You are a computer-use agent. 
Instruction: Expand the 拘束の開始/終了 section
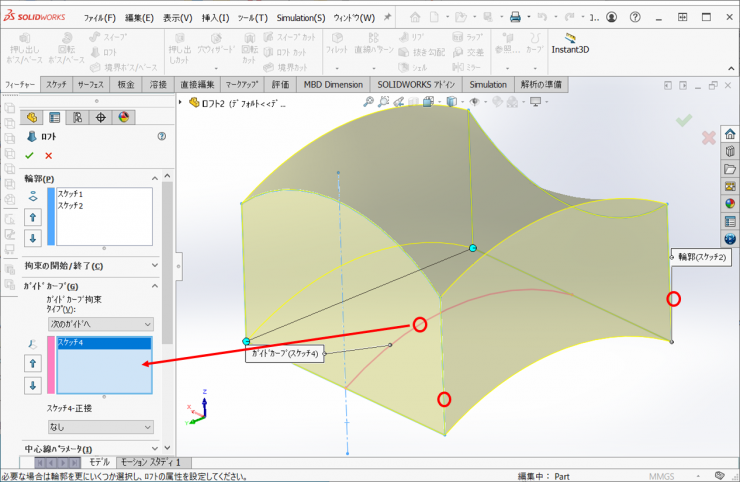pos(155,265)
